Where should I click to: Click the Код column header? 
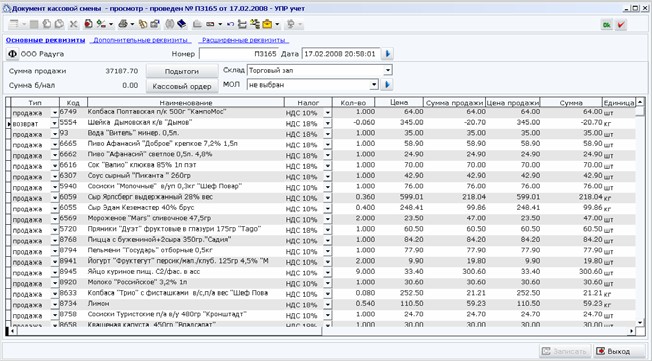[73, 102]
